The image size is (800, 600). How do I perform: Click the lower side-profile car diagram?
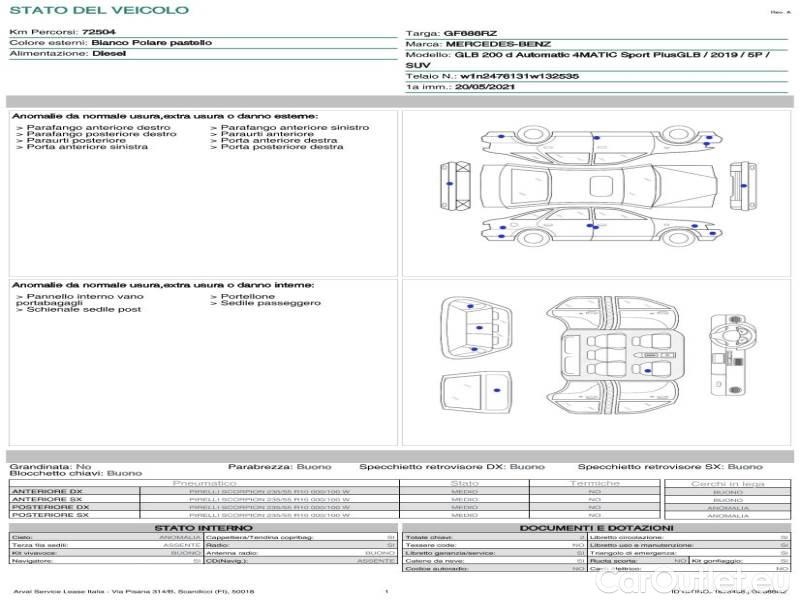601,226
